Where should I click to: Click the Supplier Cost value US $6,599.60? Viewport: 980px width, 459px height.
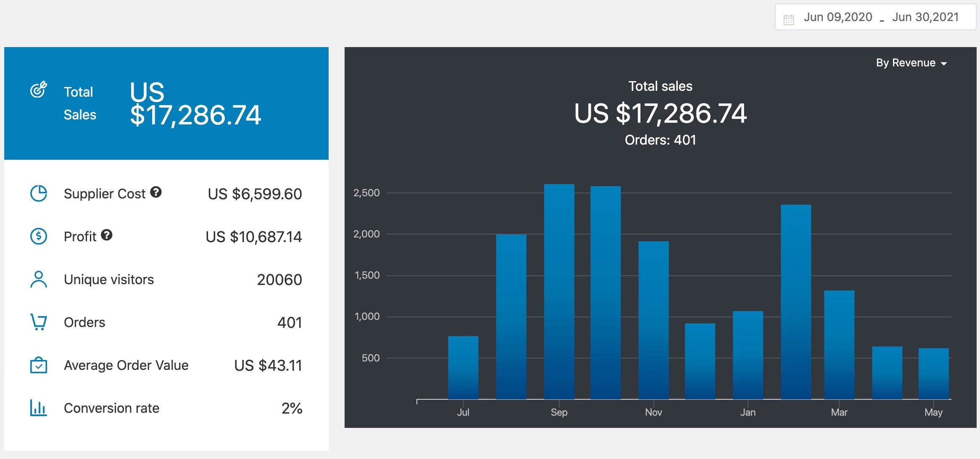pos(255,194)
